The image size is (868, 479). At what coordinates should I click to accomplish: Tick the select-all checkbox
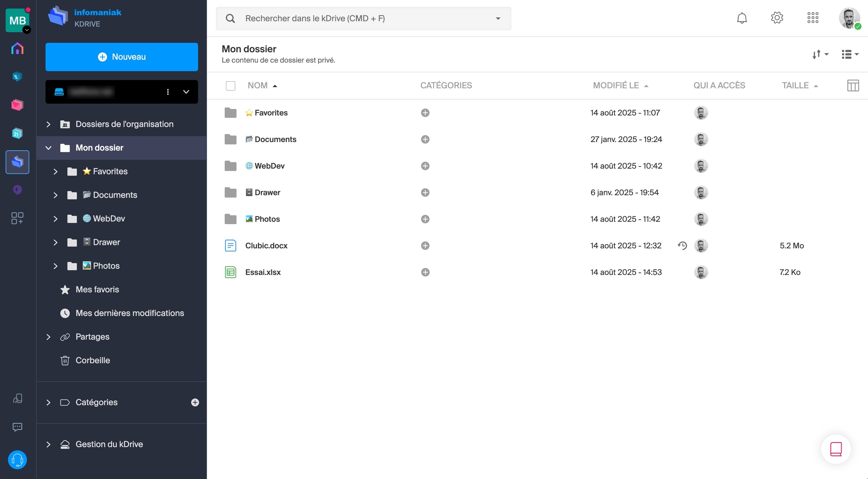(x=231, y=86)
